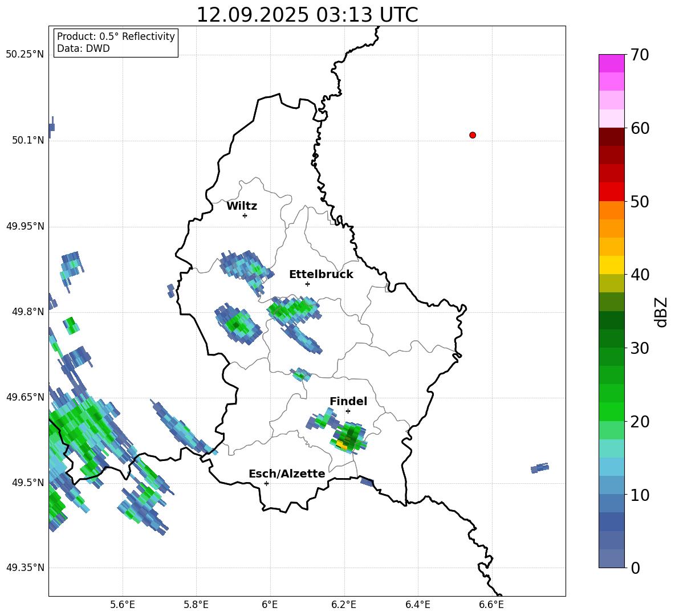
Task: Click the 49.35°N latitude label
Action: (25, 568)
